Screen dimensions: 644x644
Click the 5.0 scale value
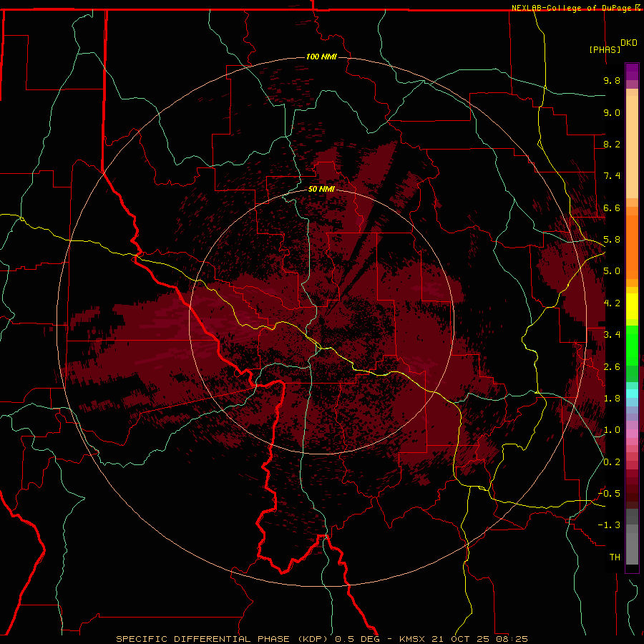click(612, 271)
